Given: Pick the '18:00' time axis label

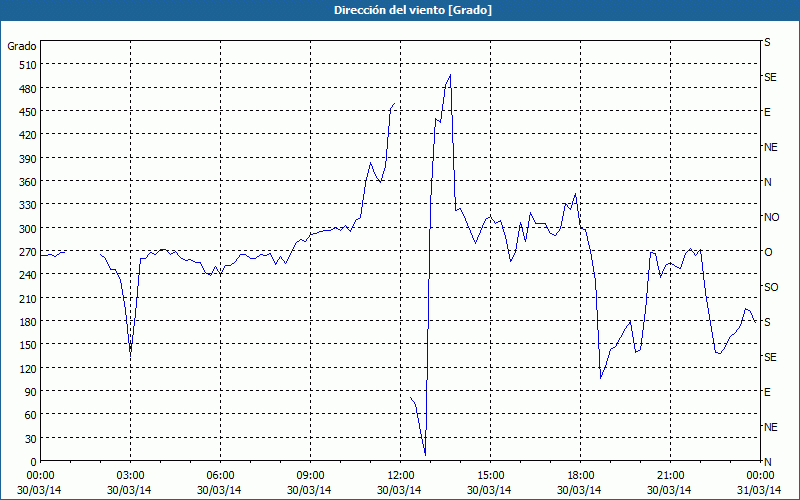Looking at the screenshot, I should [x=581, y=475].
